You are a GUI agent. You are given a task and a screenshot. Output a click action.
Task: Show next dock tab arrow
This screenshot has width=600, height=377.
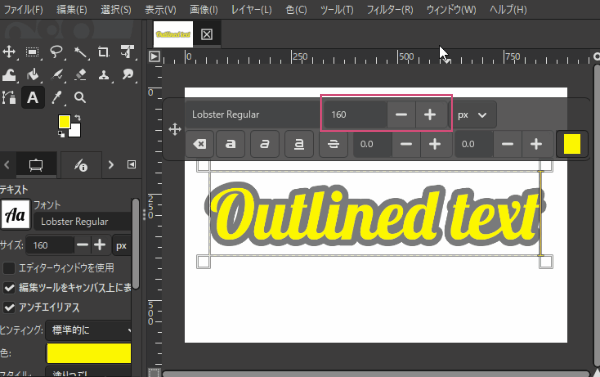pyautogui.click(x=111, y=165)
